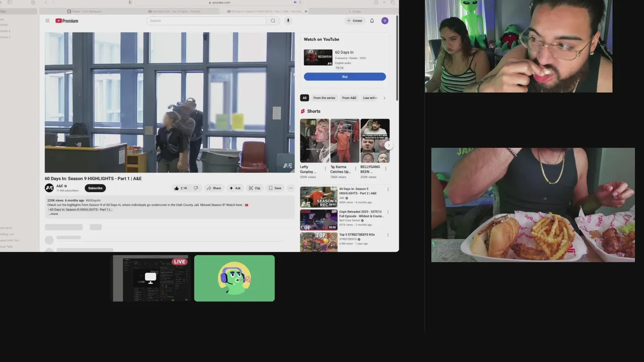Screen dimensions: 644x362
Task: Go back with Safari back arrow
Action: [x=46, y=3]
